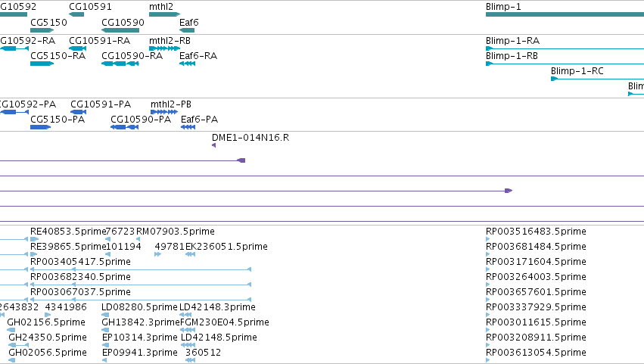
Task: Click the Blimp-1 gene label
Action: point(503,7)
